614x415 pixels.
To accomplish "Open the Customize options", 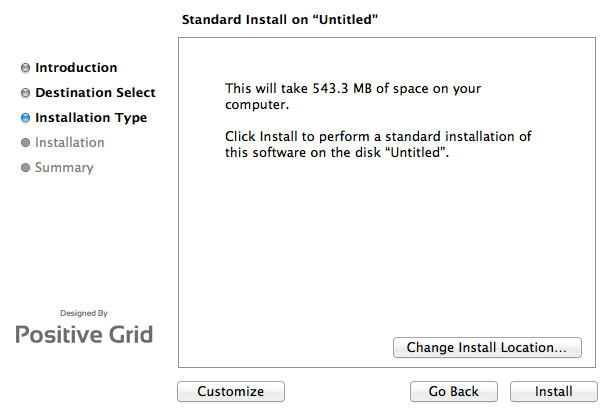I will click(231, 391).
